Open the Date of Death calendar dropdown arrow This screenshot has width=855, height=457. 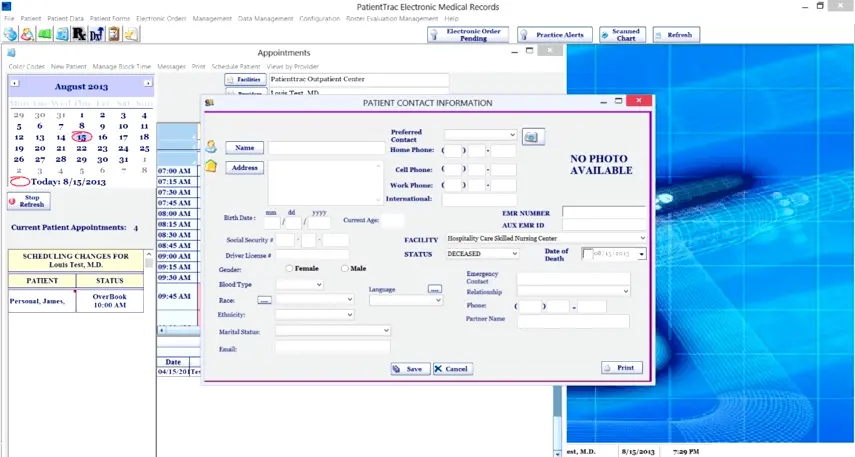click(641, 254)
